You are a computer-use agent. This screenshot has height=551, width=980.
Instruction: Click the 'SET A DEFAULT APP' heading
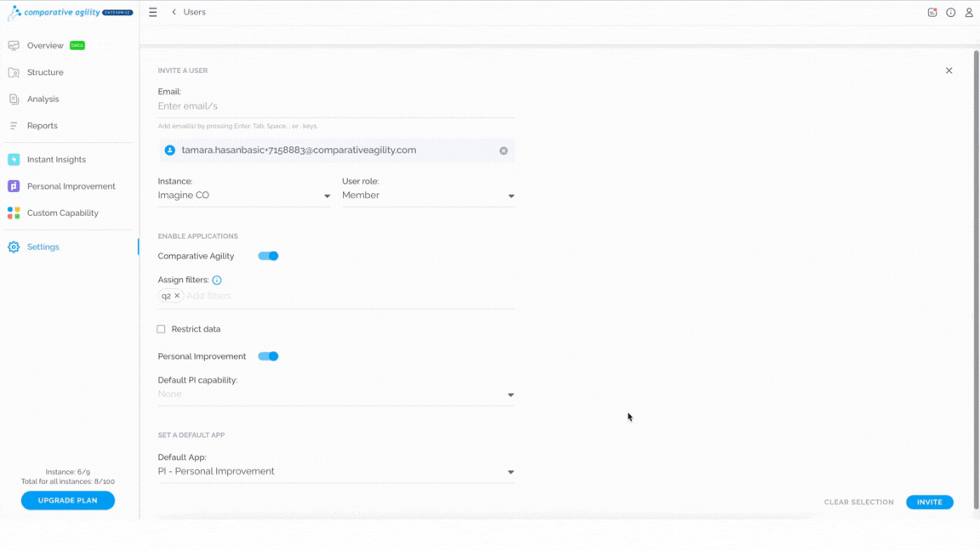pyautogui.click(x=191, y=435)
